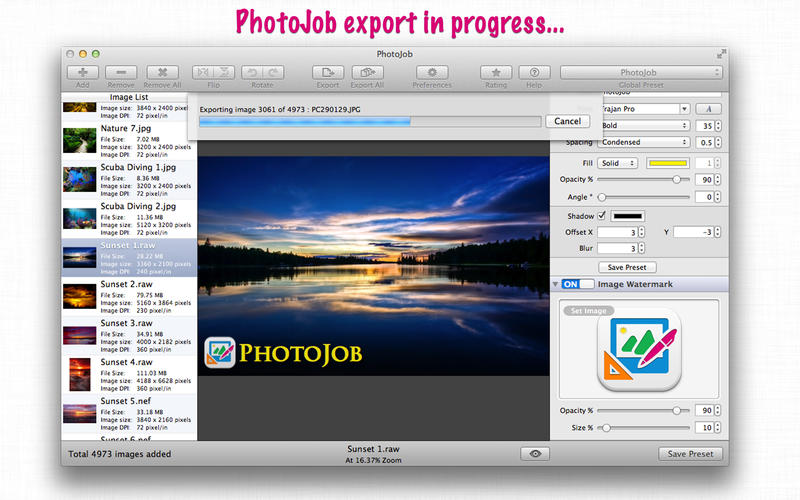Image resolution: width=800 pixels, height=500 pixels.
Task: Select Sunset 3.raw in the image list
Action: tap(129, 336)
